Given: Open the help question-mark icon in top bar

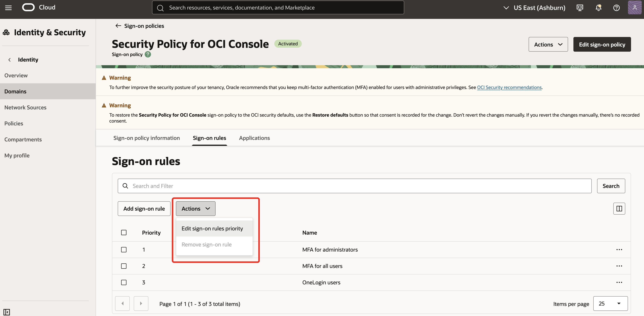Looking at the screenshot, I should (616, 8).
